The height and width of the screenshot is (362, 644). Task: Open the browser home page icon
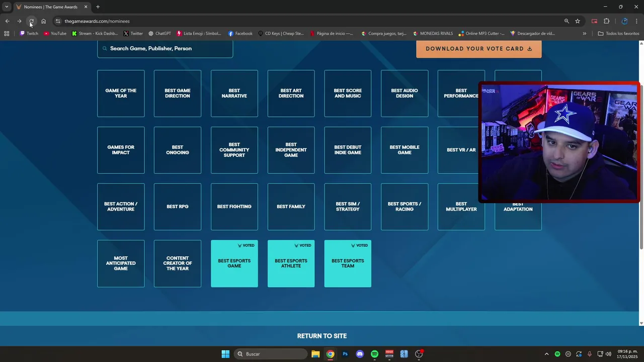(x=43, y=21)
